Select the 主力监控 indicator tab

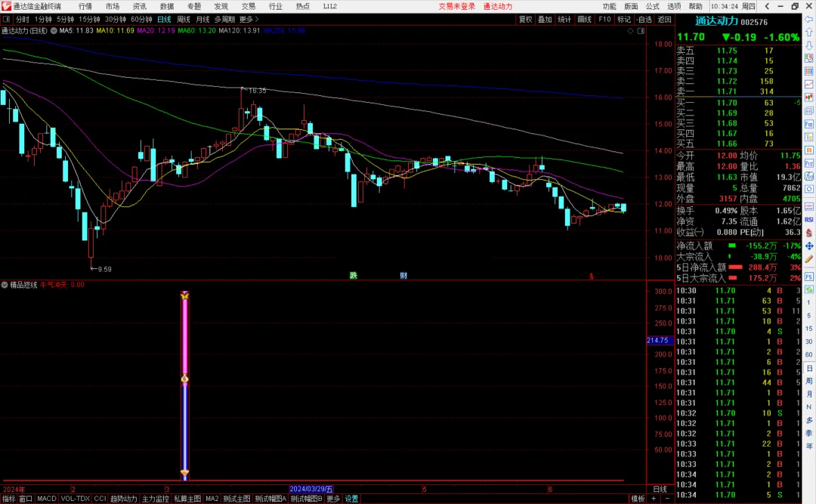155,499
